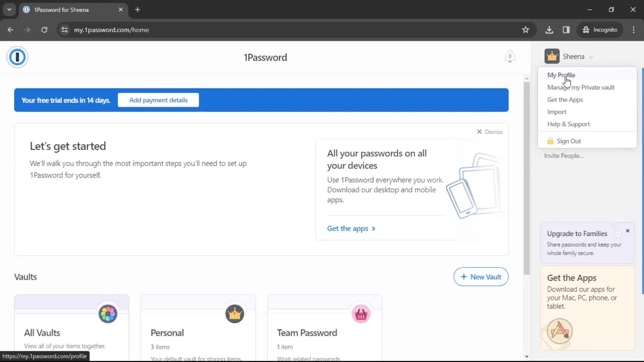The image size is (644, 362).
Task: Click the 1Password logo icon
Action: coord(17,57)
